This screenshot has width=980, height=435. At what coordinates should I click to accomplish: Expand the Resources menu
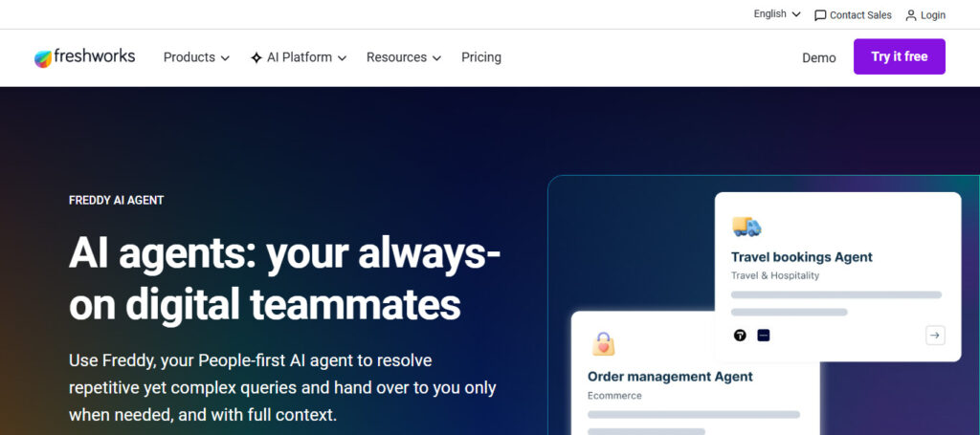404,57
